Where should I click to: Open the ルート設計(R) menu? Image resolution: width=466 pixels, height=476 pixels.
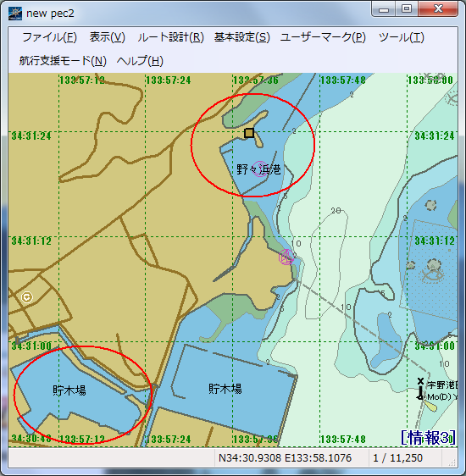click(170, 37)
